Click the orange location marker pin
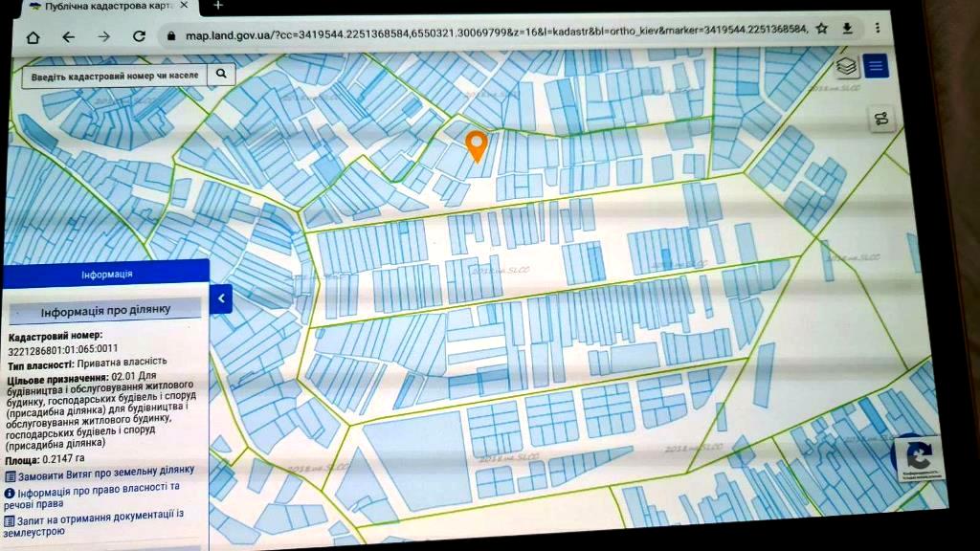The height and width of the screenshot is (551, 980). pos(476,145)
